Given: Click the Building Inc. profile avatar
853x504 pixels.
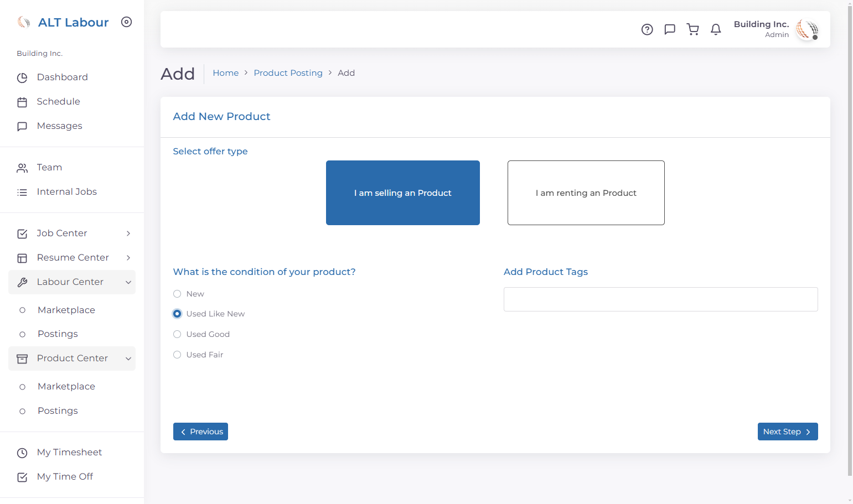Looking at the screenshot, I should pos(807,29).
